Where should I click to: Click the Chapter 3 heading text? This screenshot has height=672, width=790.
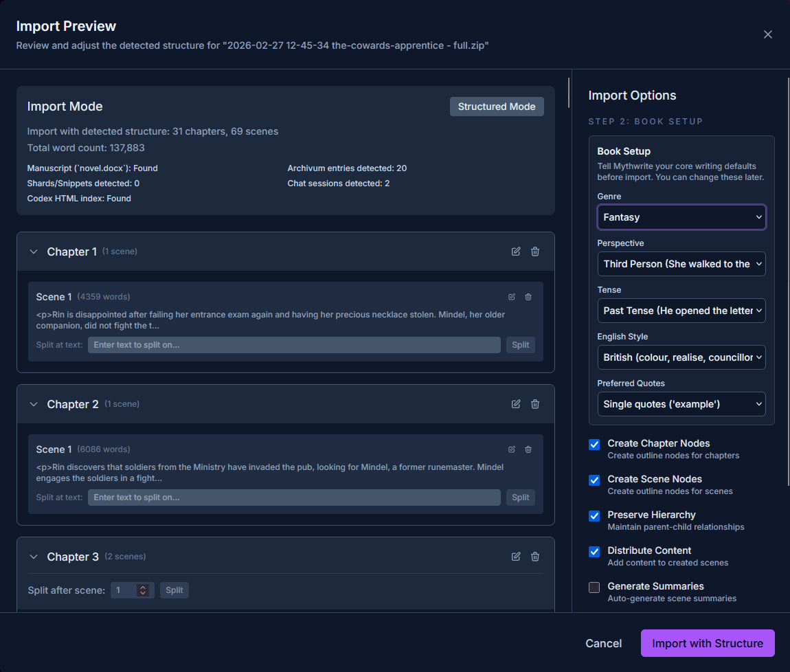(x=73, y=557)
